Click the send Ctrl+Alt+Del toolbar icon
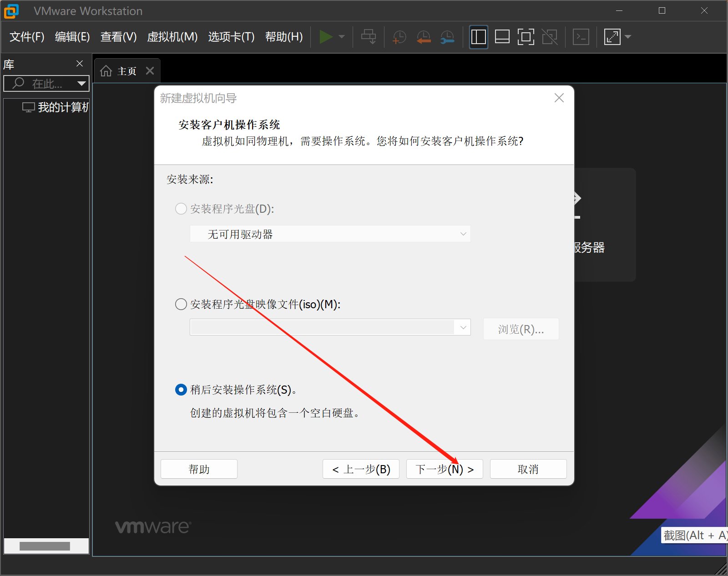The height and width of the screenshot is (576, 728). pyautogui.click(x=369, y=37)
